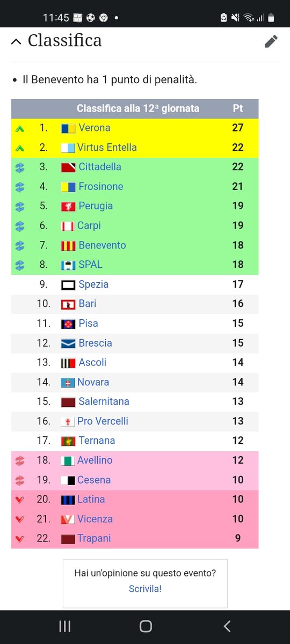Tap the playoff icon beside Cittadella
This screenshot has width=290, height=644.
(x=20, y=167)
